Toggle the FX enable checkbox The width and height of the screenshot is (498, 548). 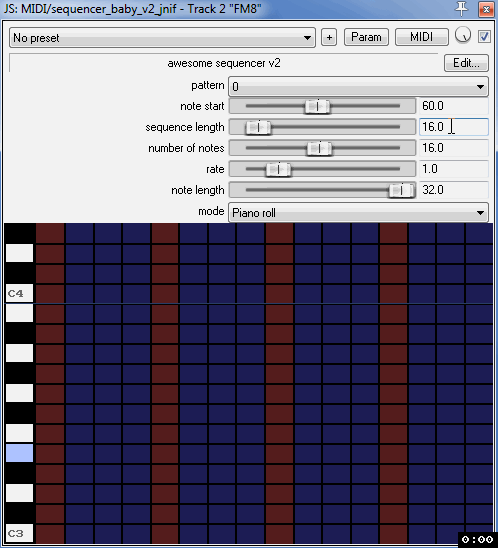tap(484, 36)
